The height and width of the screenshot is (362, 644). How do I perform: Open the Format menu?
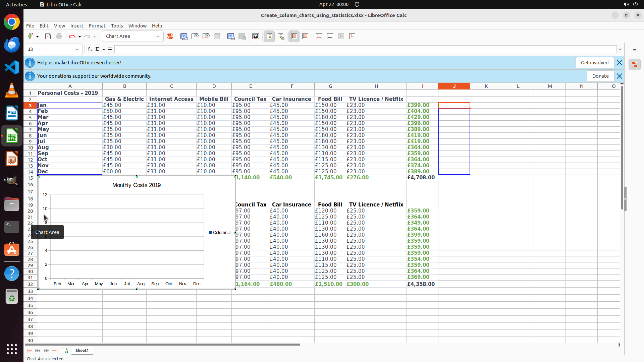[97, 26]
